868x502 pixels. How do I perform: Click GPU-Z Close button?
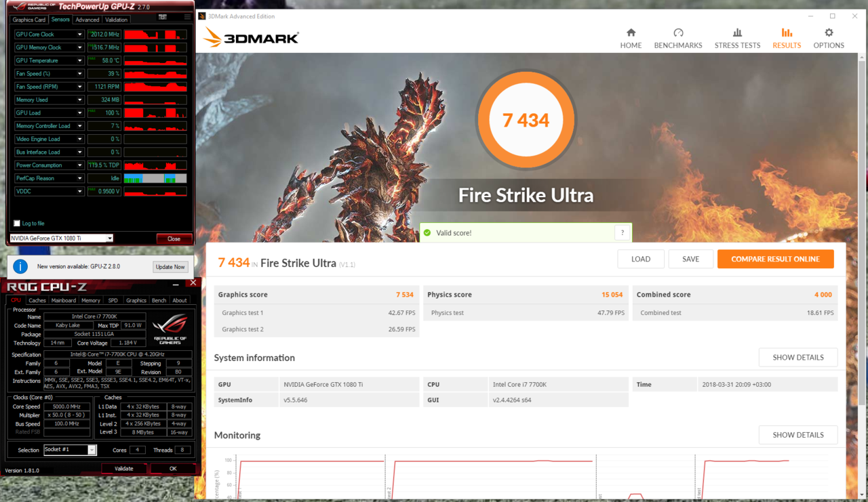click(174, 238)
